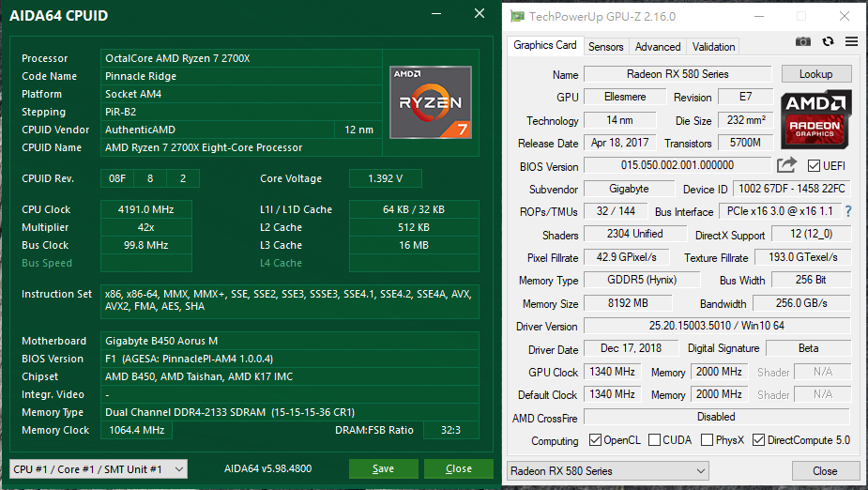Click the CPU Clock value 4191.0 MHz

pyautogui.click(x=146, y=209)
